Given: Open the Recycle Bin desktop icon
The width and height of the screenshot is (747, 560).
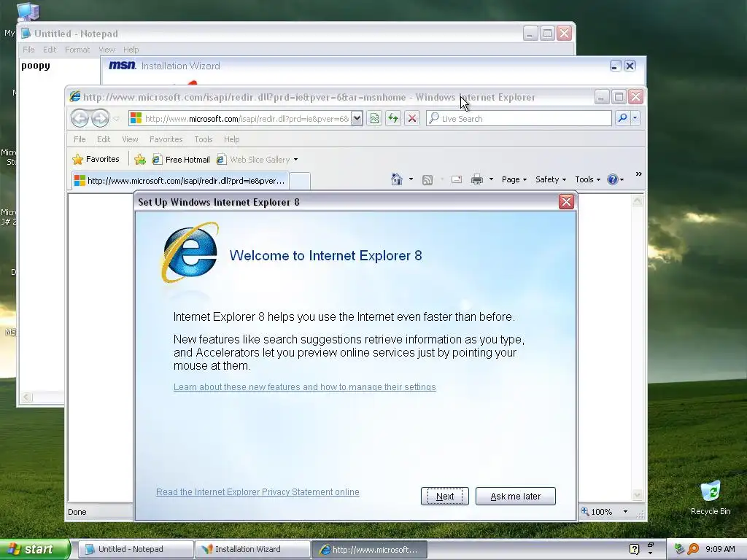Looking at the screenshot, I should point(711,497).
